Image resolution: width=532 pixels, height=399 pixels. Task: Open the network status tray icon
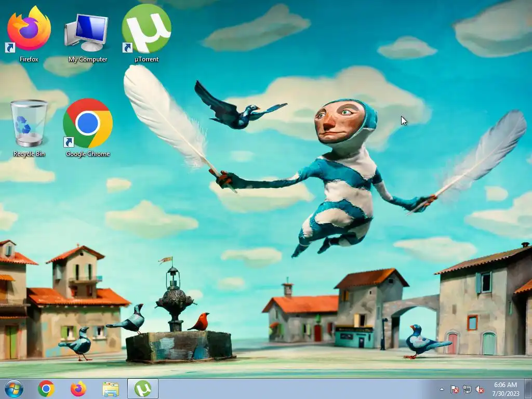click(467, 390)
